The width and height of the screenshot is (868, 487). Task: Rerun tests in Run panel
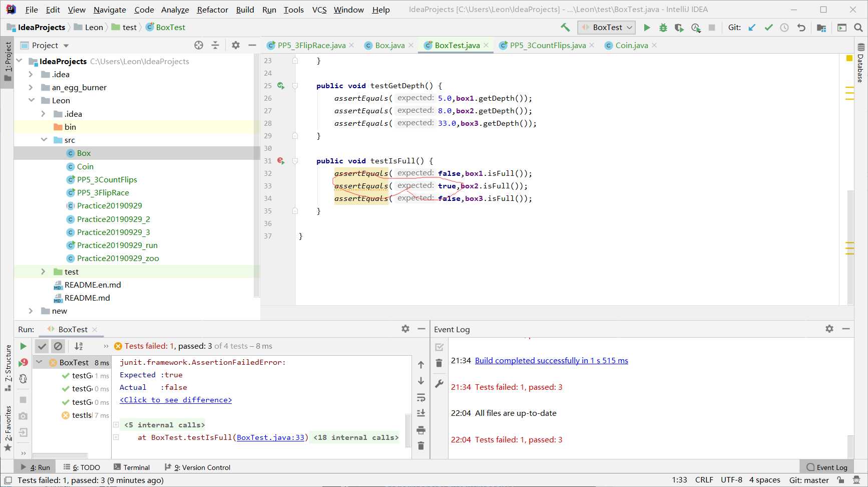[x=23, y=346]
